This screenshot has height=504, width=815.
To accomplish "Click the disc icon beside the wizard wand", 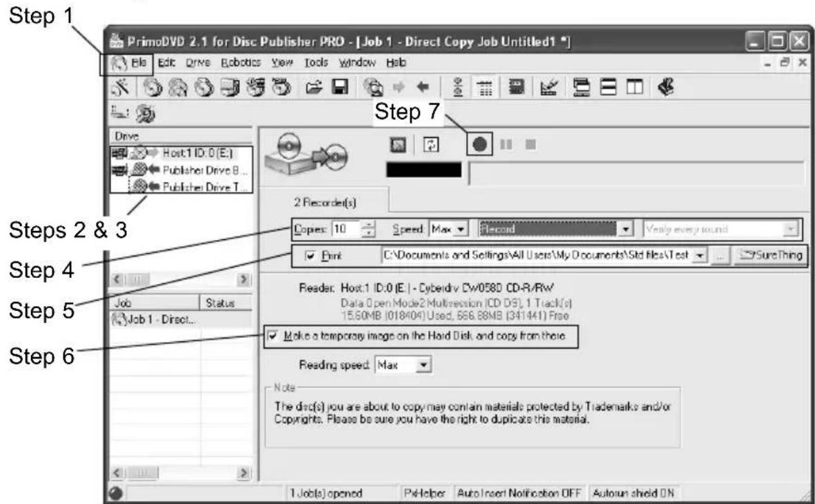I will click(x=153, y=88).
